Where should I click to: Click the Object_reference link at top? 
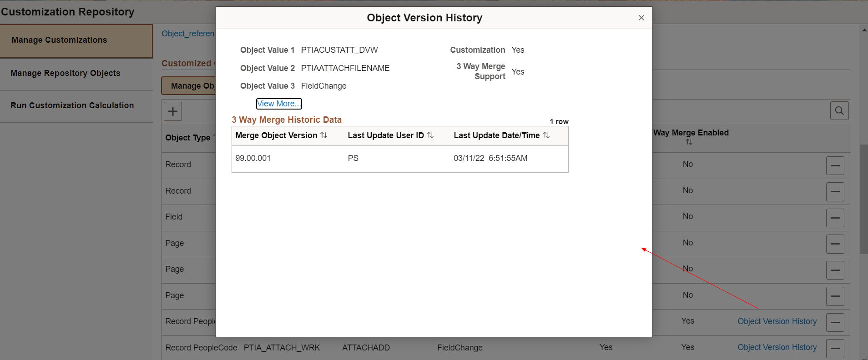[188, 34]
